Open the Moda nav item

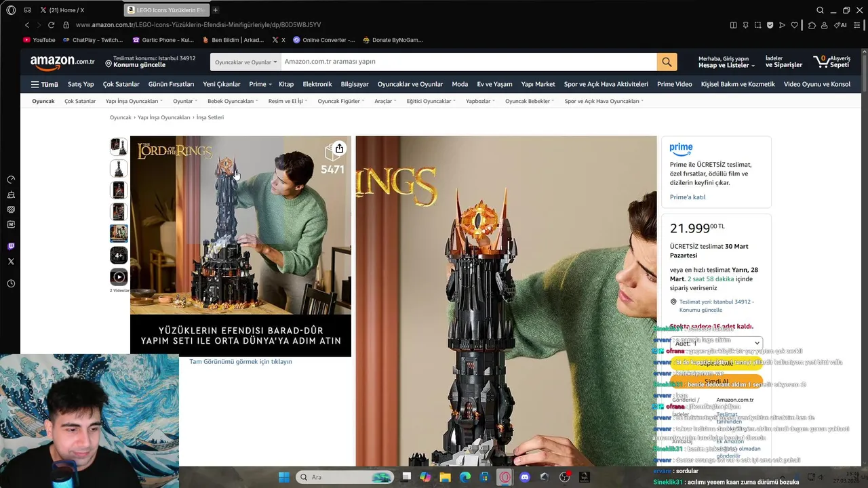[x=460, y=85]
